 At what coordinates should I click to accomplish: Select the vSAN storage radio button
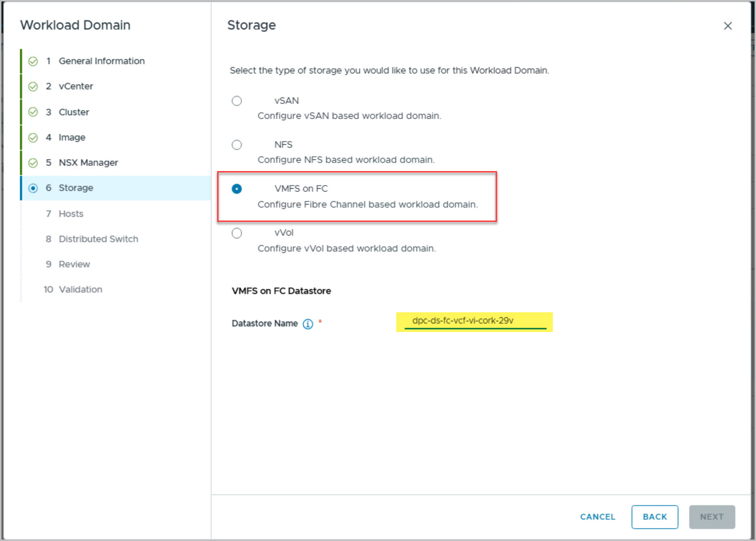pyautogui.click(x=237, y=101)
